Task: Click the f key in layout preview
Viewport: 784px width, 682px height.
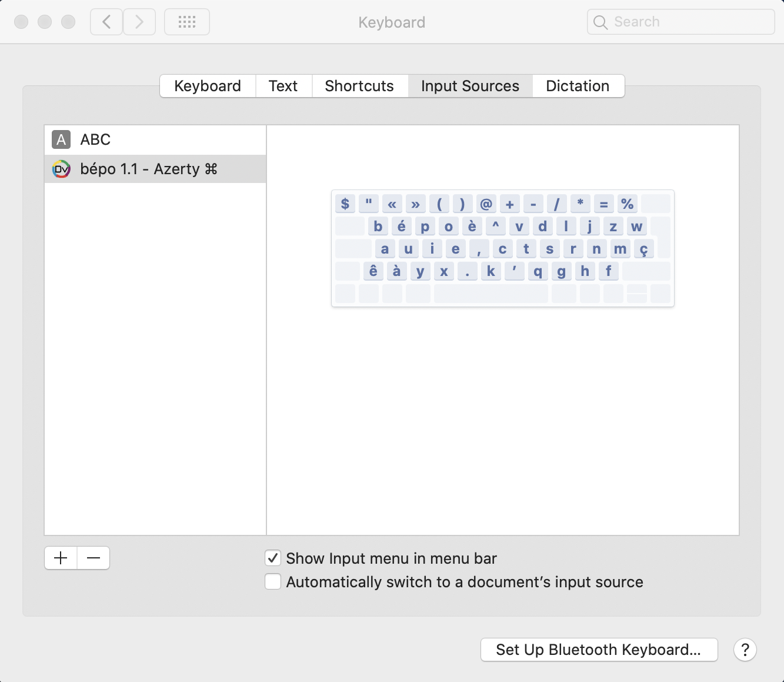Action: 609,271
